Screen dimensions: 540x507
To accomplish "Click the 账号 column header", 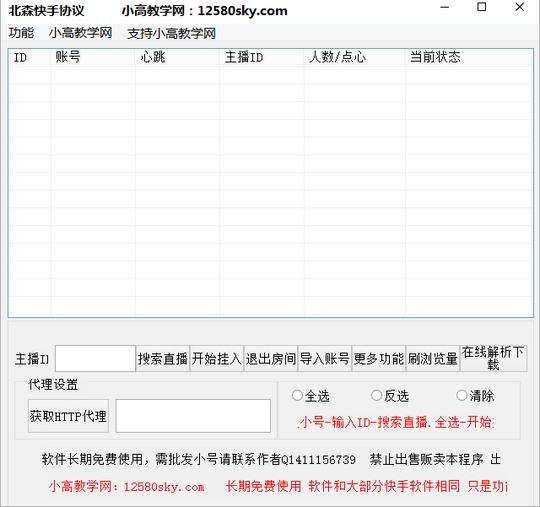I will pos(93,57).
